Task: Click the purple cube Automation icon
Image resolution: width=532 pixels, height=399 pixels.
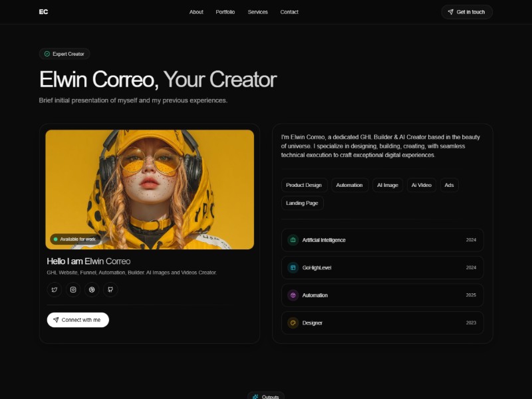Action: pos(293,295)
